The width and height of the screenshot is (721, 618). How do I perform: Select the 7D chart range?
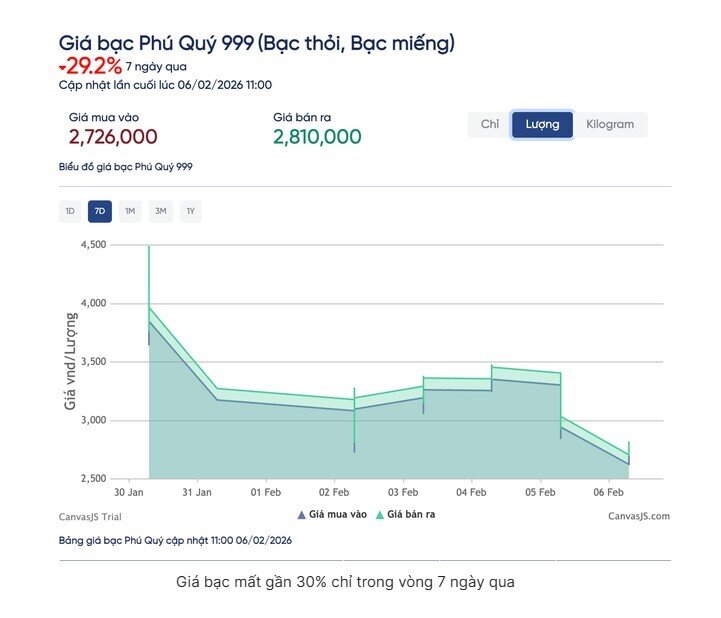tap(99, 211)
